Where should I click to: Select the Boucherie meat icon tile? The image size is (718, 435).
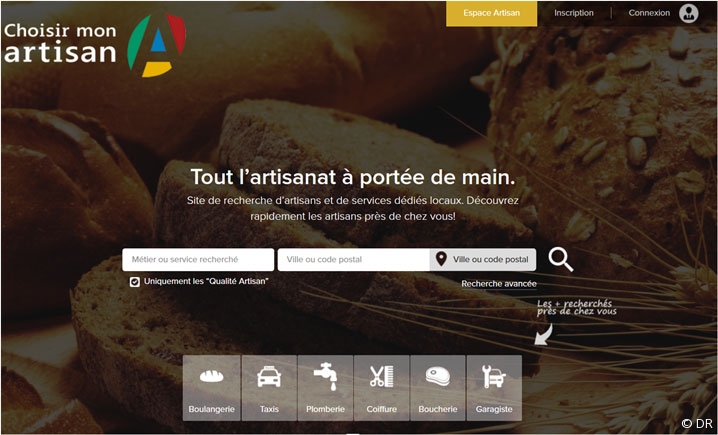click(438, 388)
